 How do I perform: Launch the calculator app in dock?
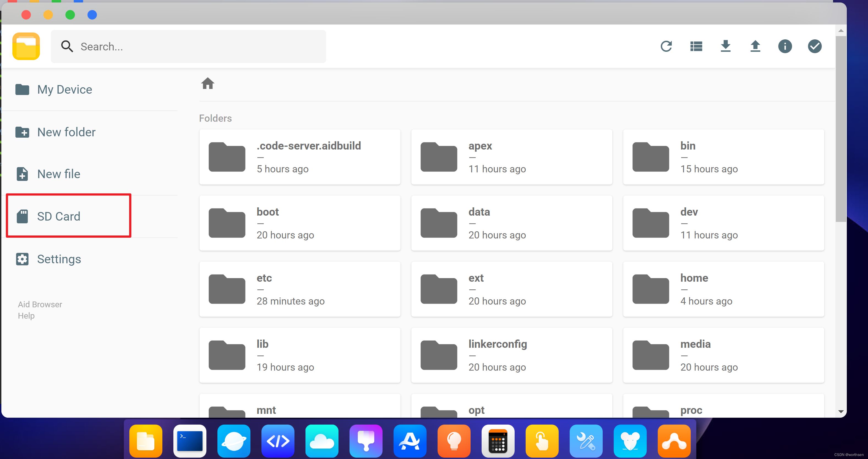498,441
